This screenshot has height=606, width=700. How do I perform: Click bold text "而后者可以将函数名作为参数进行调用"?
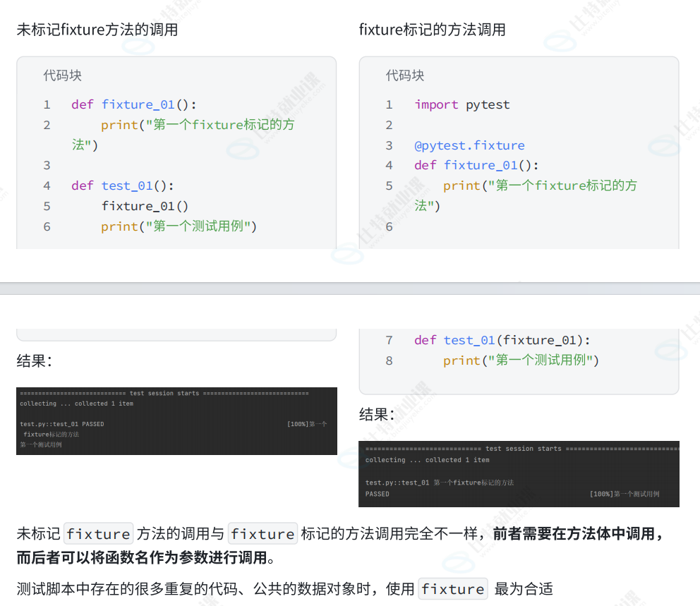(x=142, y=557)
